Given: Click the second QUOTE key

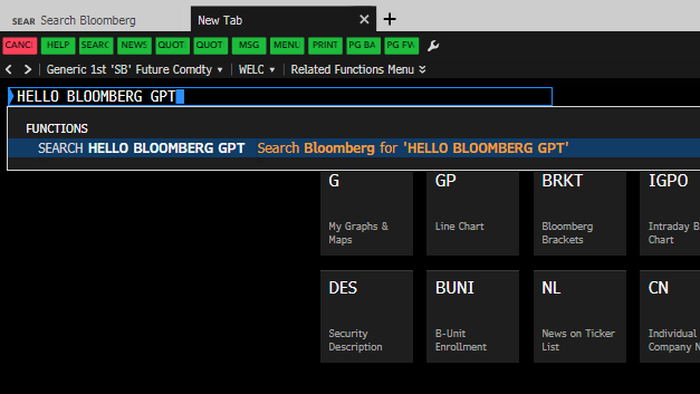Looking at the screenshot, I should point(211,45).
